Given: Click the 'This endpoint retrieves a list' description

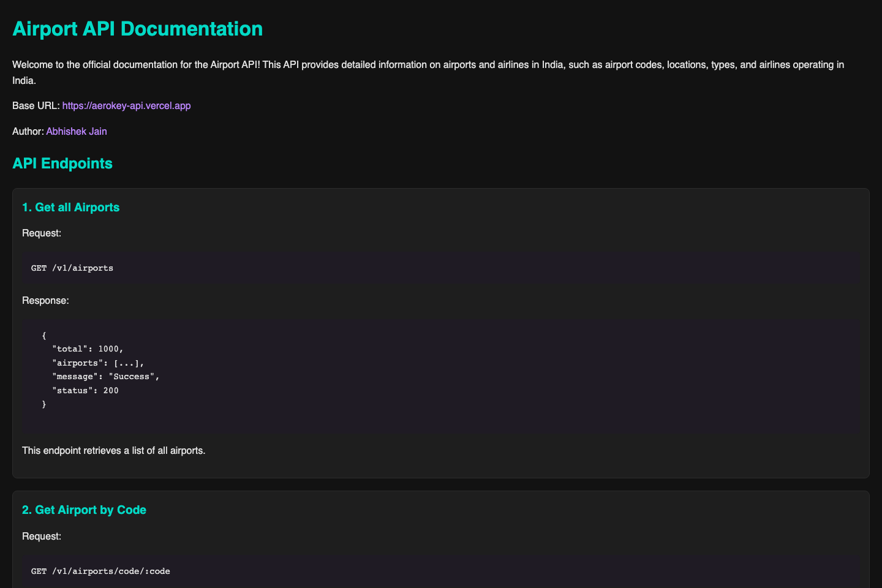Looking at the screenshot, I should [x=113, y=451].
